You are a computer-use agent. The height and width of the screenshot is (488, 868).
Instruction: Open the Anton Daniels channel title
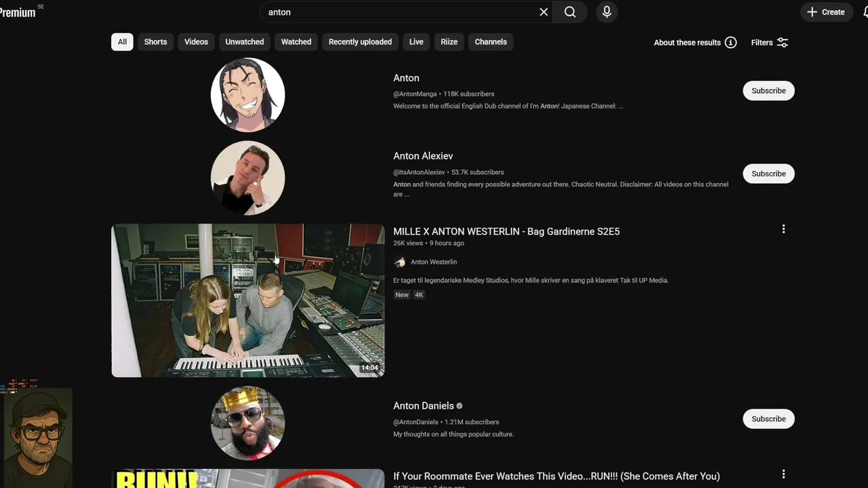pos(424,406)
